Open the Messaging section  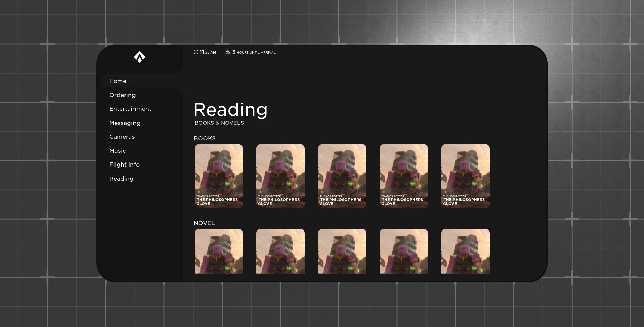[125, 123]
